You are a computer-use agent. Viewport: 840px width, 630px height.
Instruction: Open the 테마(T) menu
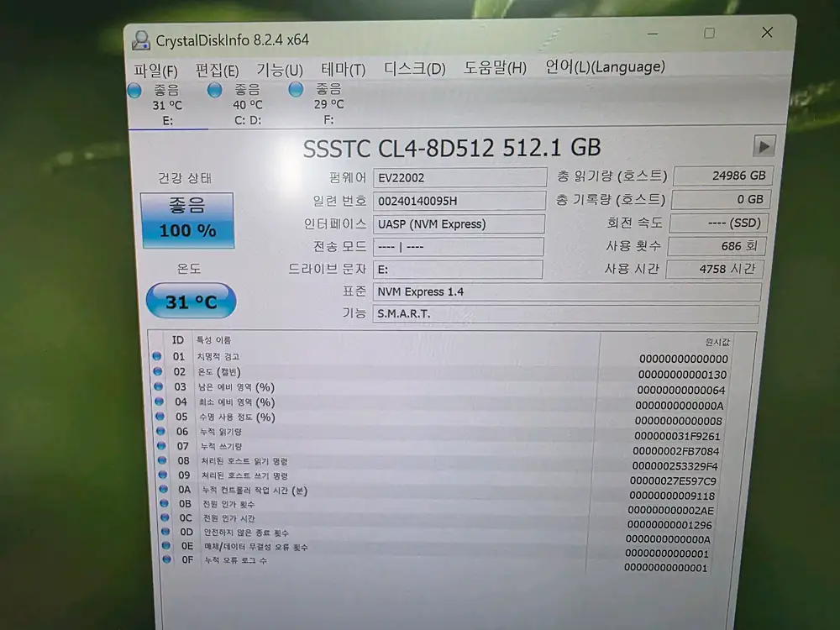[x=344, y=69]
